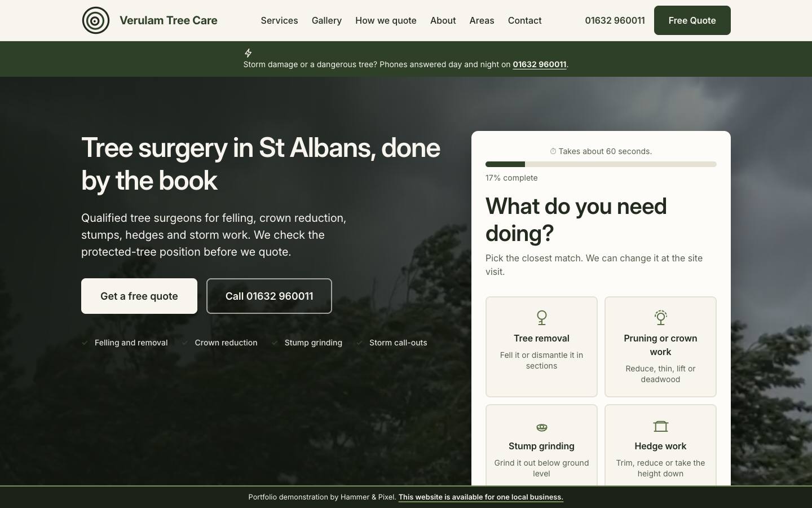
Task: Select Pruning or crown work option
Action: click(660, 347)
